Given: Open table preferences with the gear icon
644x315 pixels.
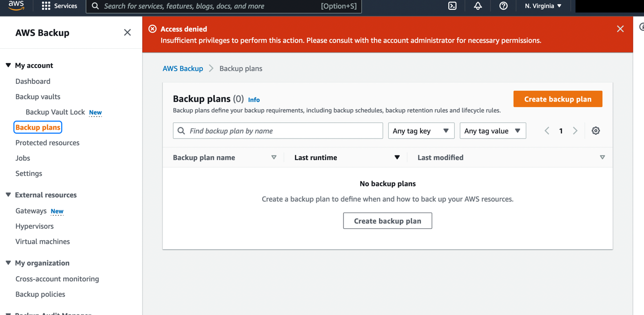Looking at the screenshot, I should pos(595,131).
